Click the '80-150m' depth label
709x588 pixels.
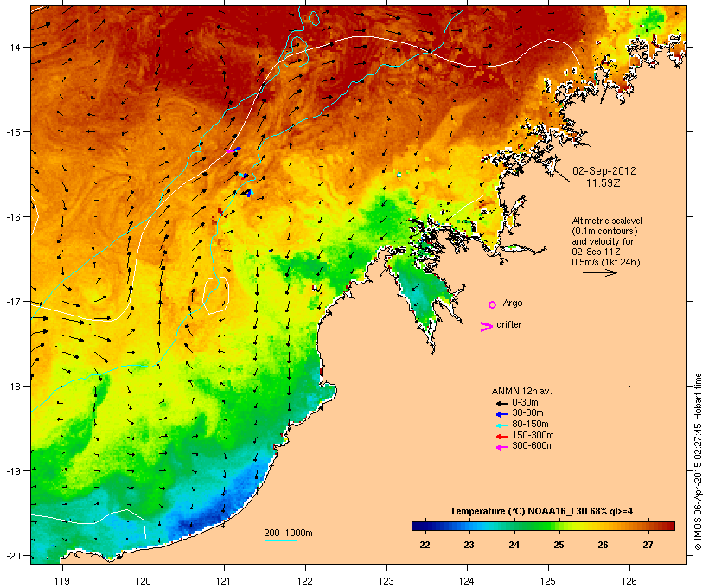530,425
